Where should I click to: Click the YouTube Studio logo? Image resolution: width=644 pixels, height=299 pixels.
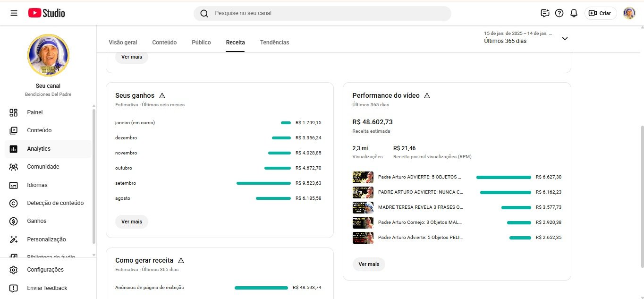(47, 13)
